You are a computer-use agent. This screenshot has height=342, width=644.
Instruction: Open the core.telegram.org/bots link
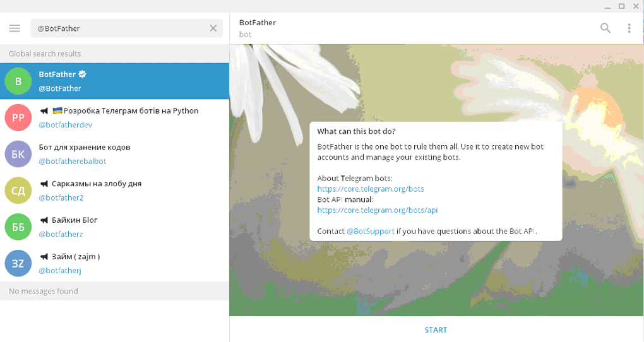tap(371, 189)
